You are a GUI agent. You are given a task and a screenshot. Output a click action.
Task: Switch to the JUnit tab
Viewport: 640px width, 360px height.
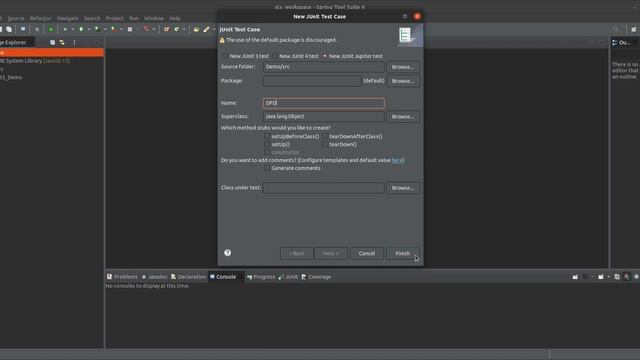tap(288, 277)
